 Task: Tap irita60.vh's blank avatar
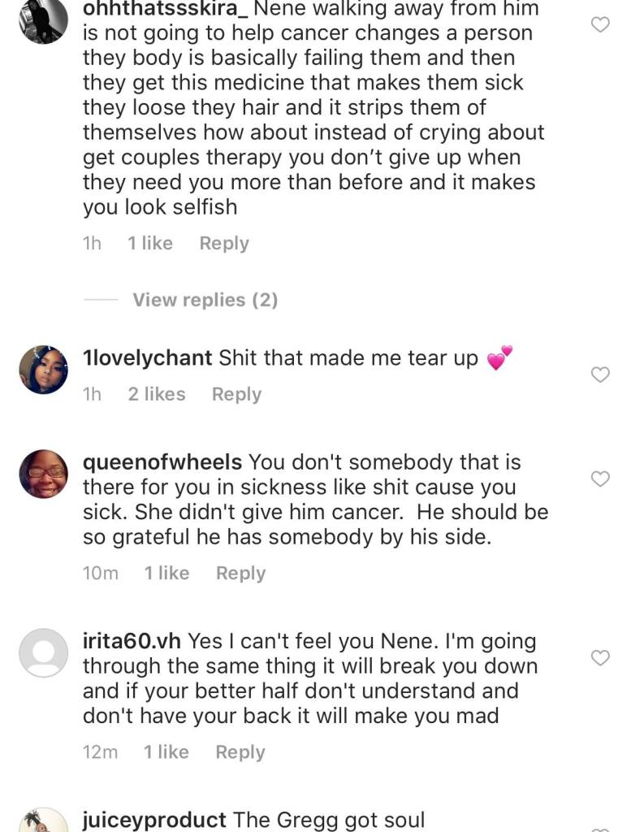pos(43,652)
